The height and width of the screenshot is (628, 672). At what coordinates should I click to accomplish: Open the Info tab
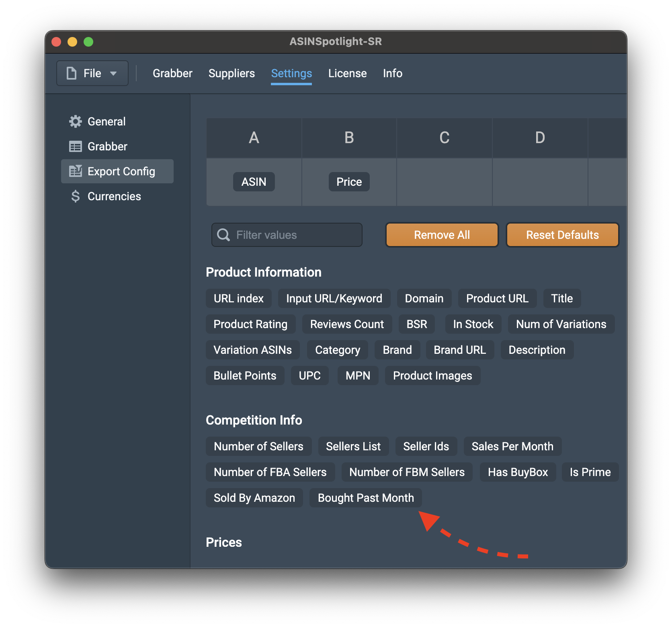[392, 73]
